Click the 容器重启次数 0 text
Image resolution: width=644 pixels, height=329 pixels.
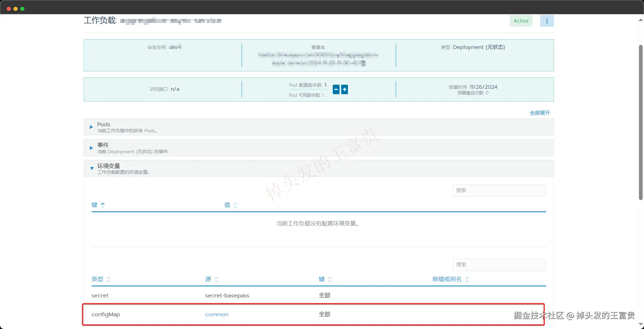(x=473, y=93)
